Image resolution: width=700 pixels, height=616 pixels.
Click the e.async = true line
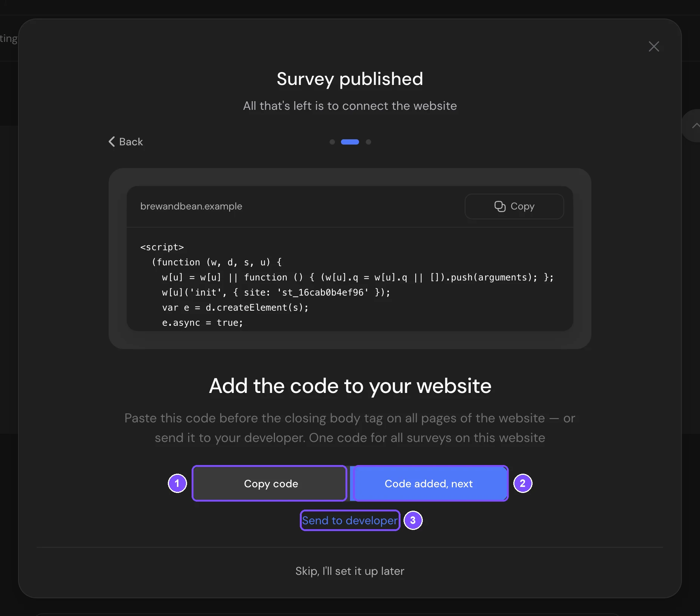pyautogui.click(x=203, y=323)
